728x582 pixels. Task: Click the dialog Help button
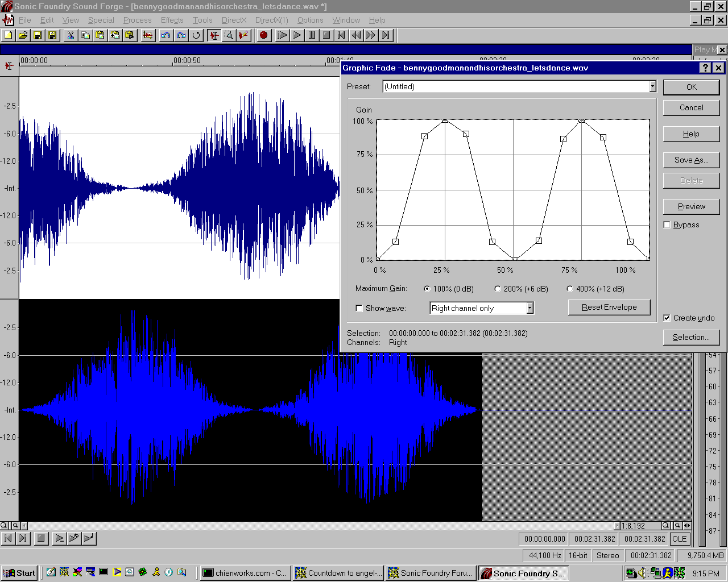692,134
